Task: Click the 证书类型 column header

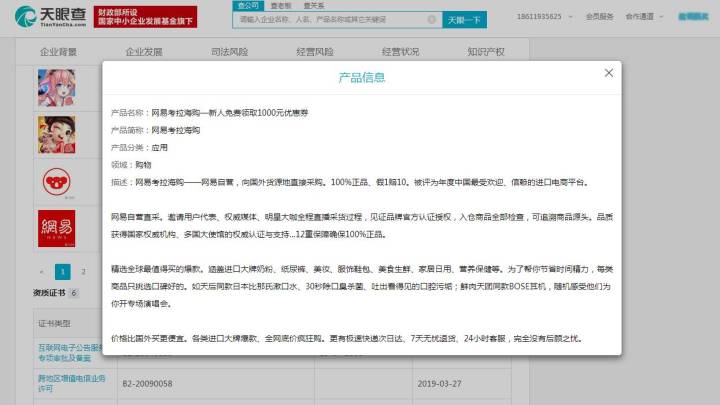Action: point(55,323)
